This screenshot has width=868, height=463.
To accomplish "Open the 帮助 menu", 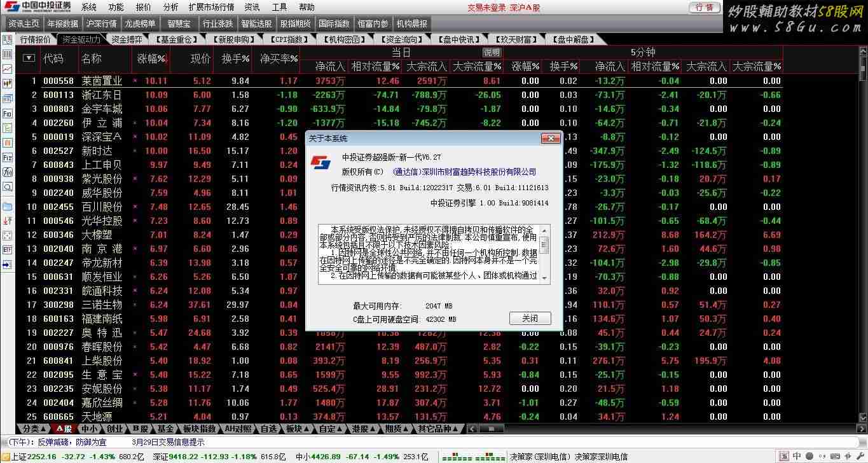I will 307,8.
